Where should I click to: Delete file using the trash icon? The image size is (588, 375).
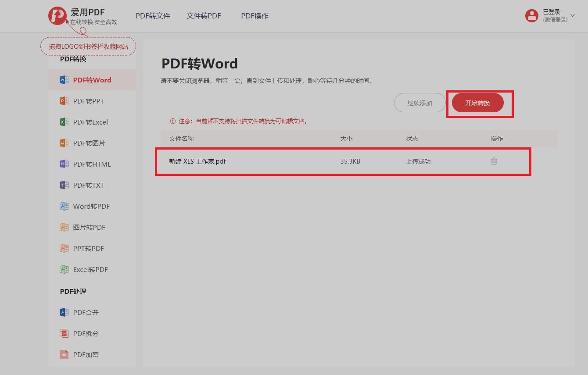click(494, 161)
